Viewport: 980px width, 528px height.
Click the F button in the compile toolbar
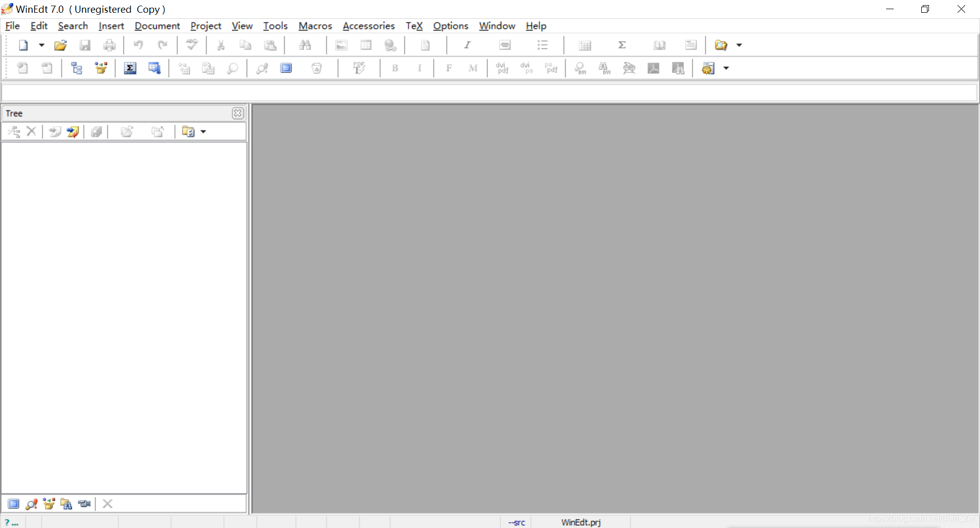click(x=449, y=68)
